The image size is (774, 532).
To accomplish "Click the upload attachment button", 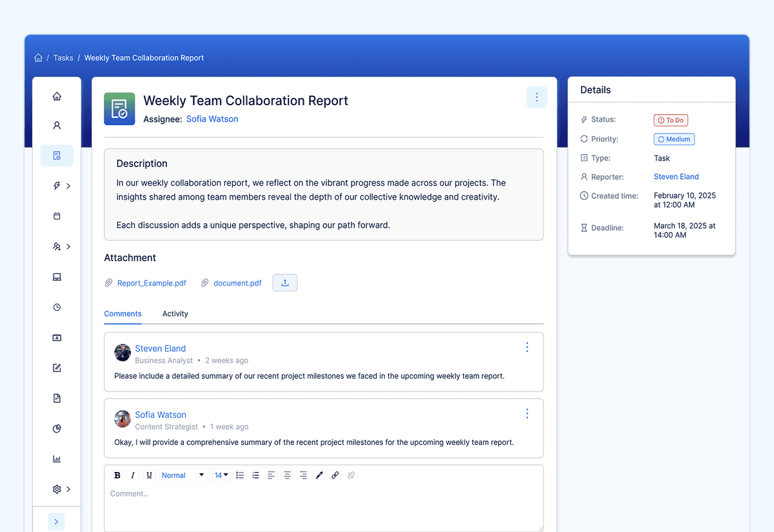I will point(285,282).
